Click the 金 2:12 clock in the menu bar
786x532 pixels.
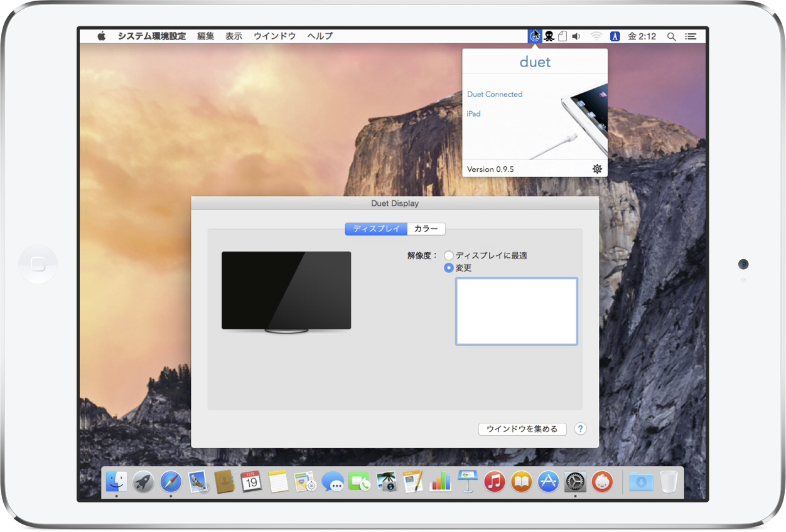coord(642,36)
